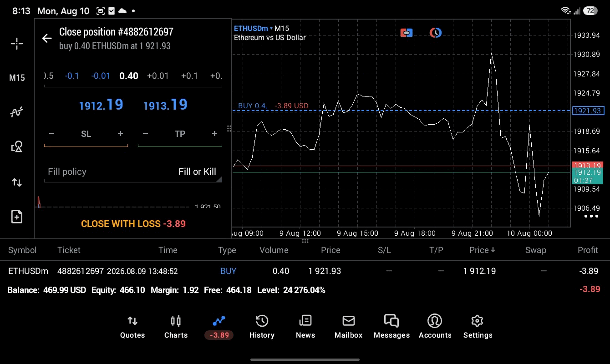Open the M15 timeframe selector
Image resolution: width=610 pixels, height=364 pixels.
17,78
